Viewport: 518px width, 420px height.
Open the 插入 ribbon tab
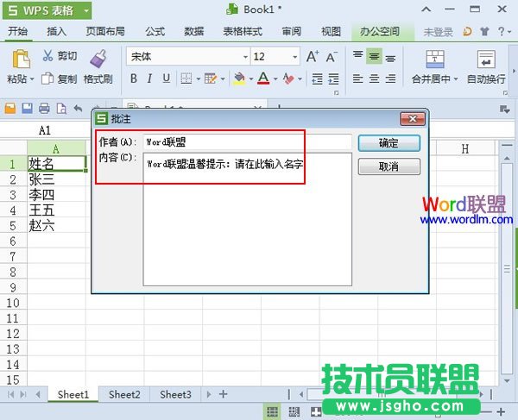pos(56,32)
